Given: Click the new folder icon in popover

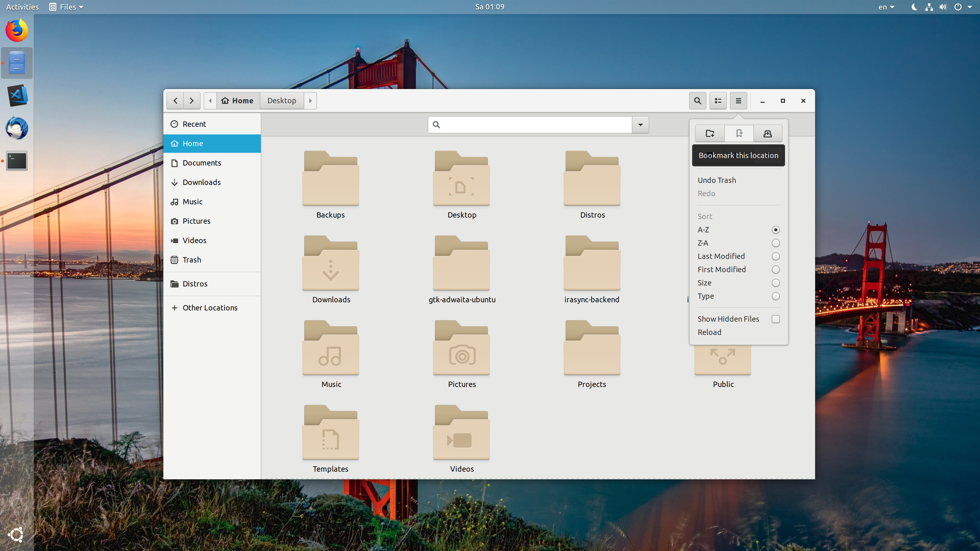Looking at the screenshot, I should click(x=710, y=133).
